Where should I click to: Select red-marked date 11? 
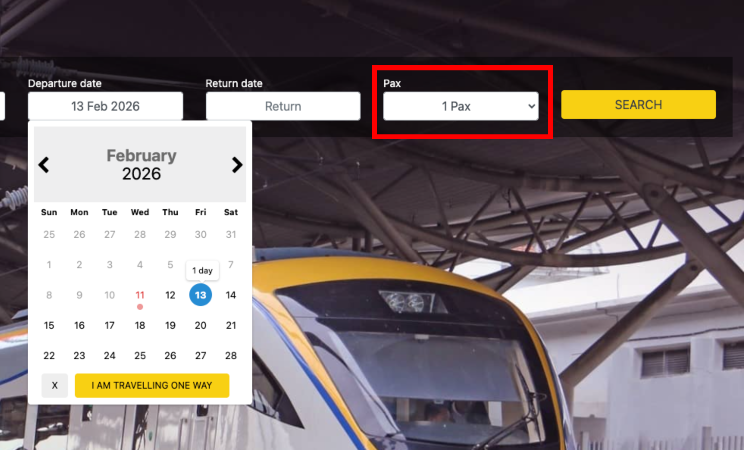(x=140, y=295)
